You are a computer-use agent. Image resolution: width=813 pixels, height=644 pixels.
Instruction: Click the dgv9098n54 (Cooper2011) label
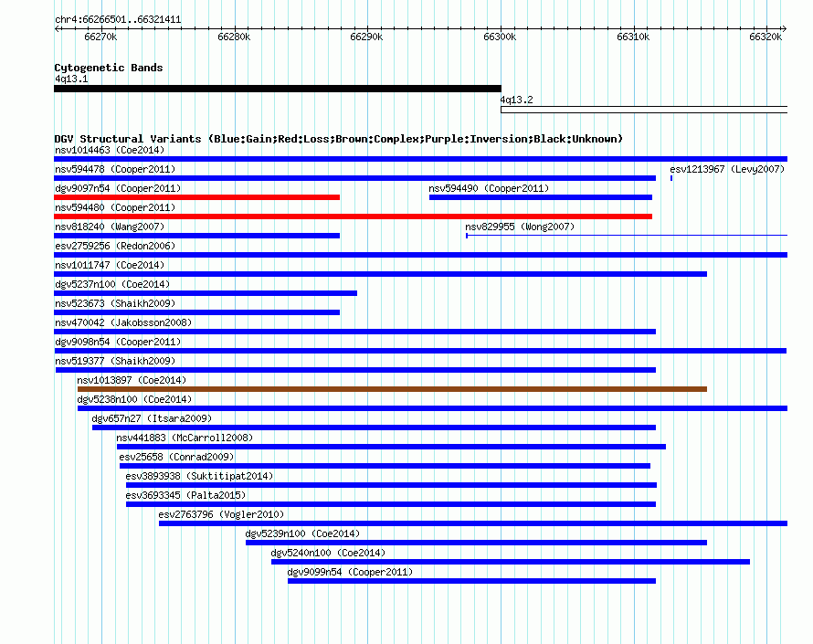(118, 343)
